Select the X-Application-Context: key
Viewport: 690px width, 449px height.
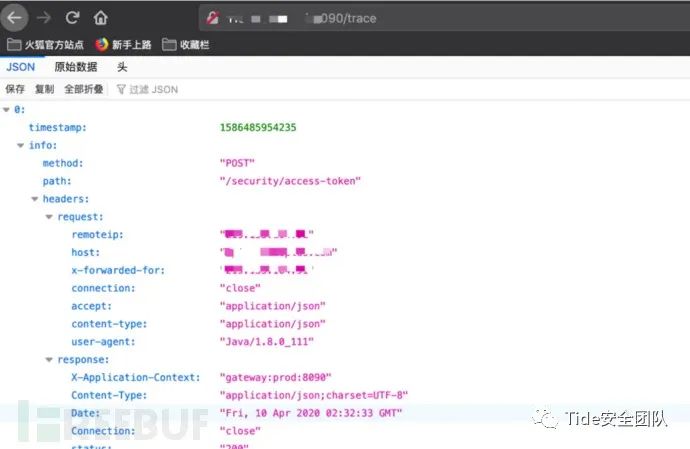tap(136, 377)
